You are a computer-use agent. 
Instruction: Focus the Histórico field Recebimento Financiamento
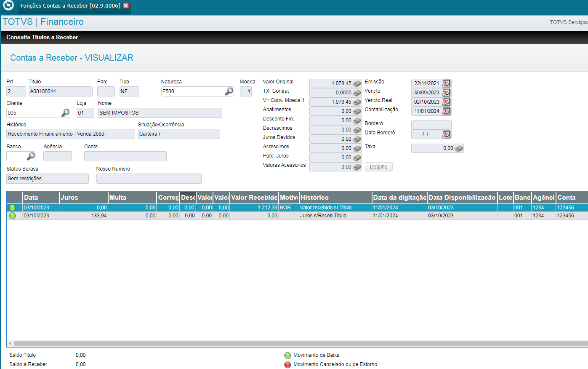pos(71,134)
